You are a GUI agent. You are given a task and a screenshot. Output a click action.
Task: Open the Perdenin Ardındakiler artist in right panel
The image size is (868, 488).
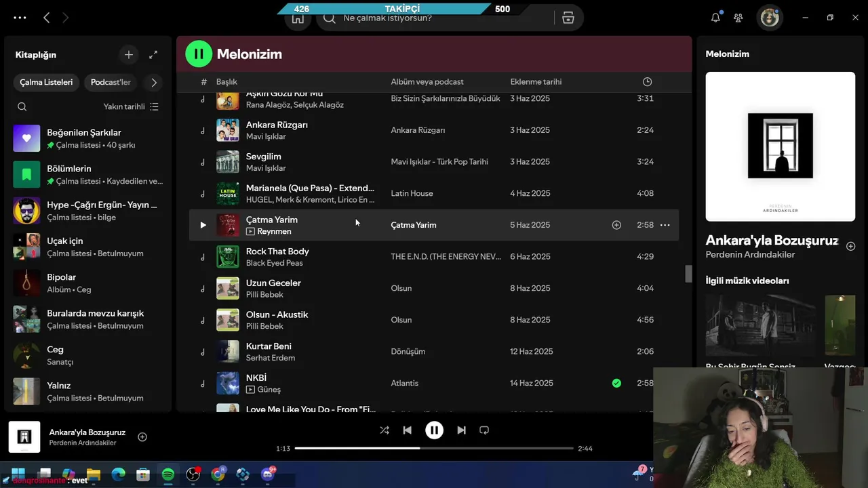coord(750,255)
